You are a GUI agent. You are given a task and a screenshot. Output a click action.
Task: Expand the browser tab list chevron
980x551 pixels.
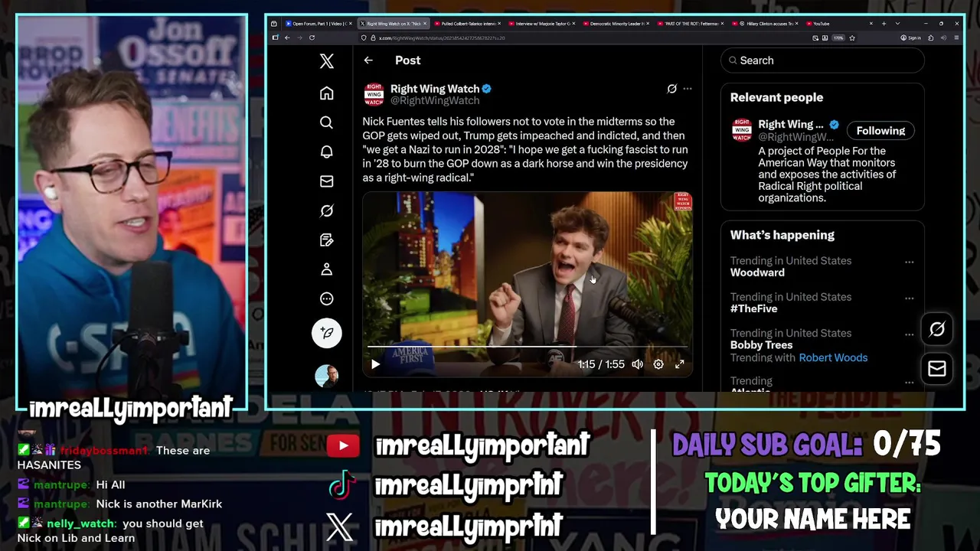click(x=897, y=24)
